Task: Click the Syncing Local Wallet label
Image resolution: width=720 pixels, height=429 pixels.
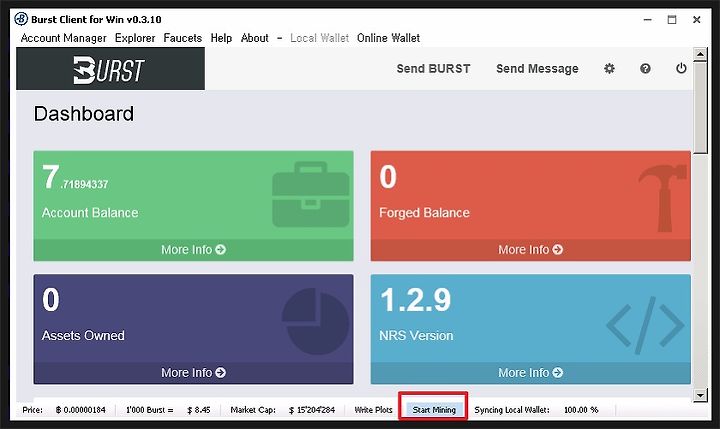Action: 512,410
